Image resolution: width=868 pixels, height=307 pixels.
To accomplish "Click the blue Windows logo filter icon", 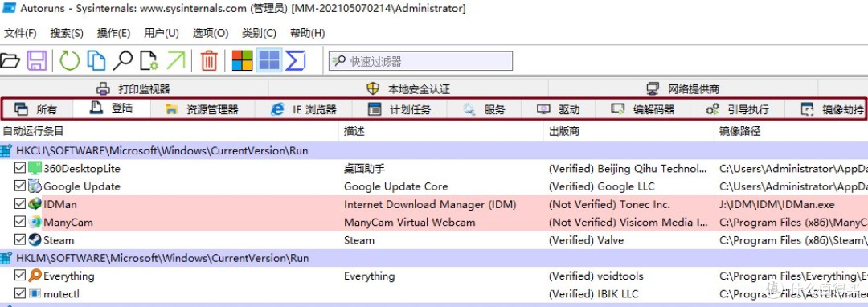I will [269, 59].
